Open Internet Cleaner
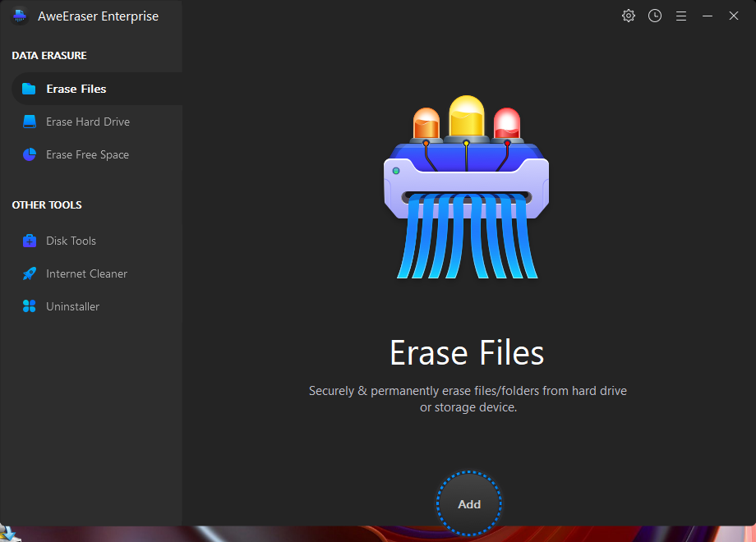This screenshot has height=542, width=756. coord(97,273)
